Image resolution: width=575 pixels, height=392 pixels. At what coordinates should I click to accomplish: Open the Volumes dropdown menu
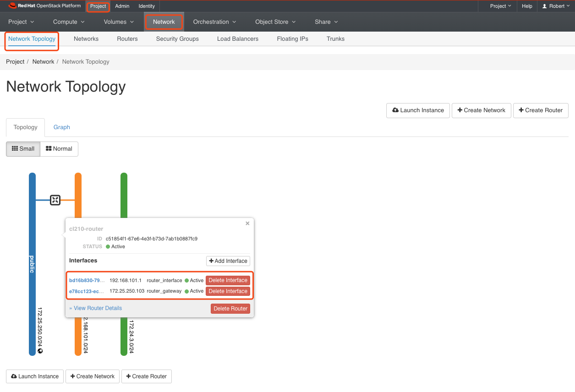click(x=119, y=22)
